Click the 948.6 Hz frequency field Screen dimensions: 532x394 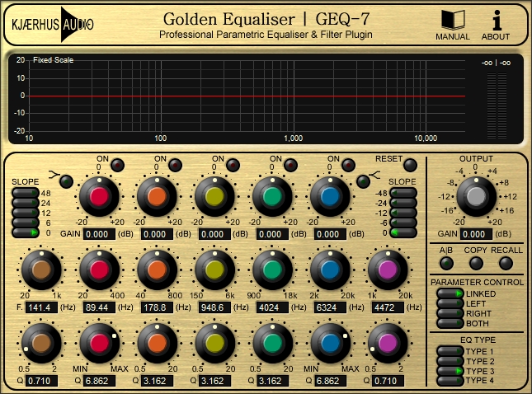click(x=214, y=307)
